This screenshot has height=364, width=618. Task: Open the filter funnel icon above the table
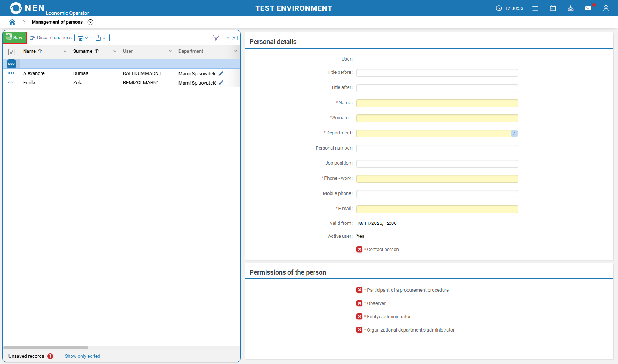(216, 37)
